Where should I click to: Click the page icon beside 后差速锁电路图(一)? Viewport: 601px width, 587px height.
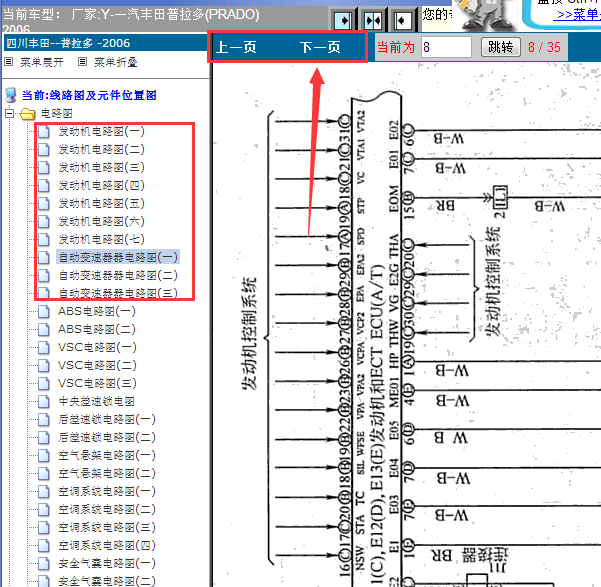pos(44,419)
